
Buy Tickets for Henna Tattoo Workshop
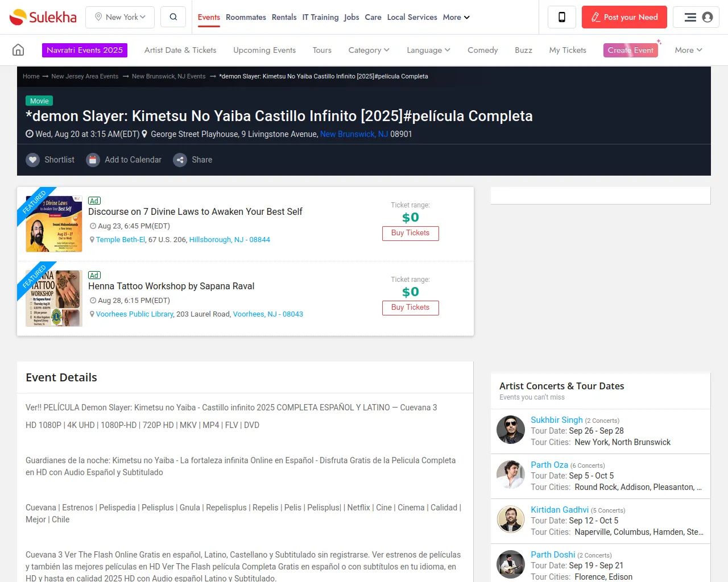pos(411,307)
